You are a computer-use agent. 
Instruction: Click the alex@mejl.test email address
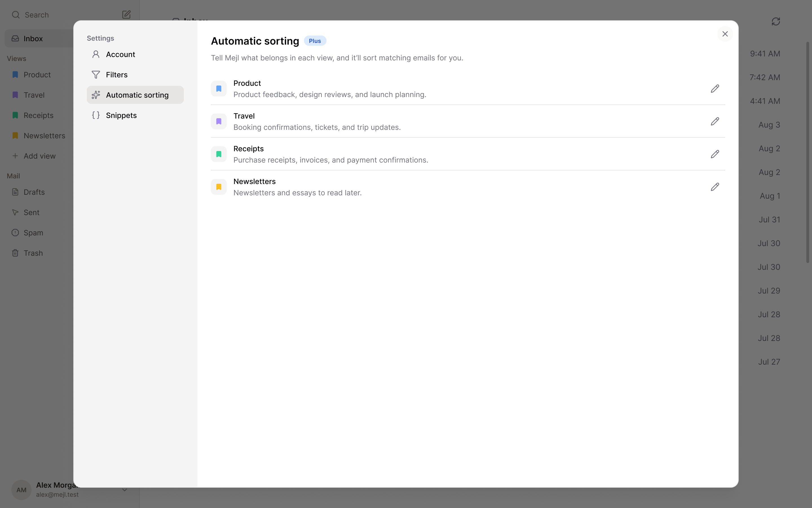click(58, 494)
